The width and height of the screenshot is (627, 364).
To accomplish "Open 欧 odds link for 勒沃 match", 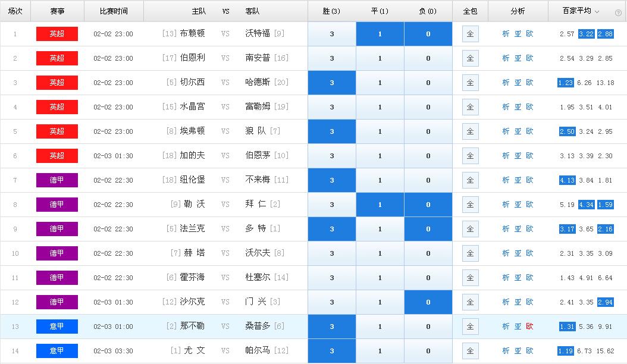I will pos(530,205).
